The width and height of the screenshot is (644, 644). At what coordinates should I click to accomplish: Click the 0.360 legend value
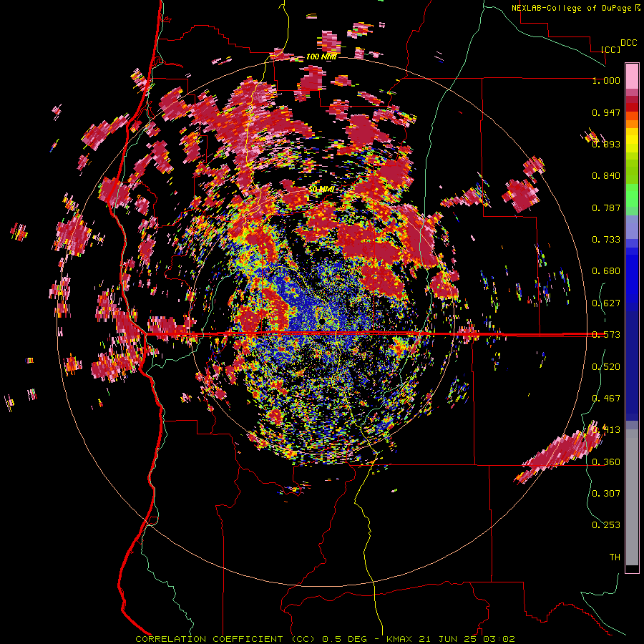(606, 462)
